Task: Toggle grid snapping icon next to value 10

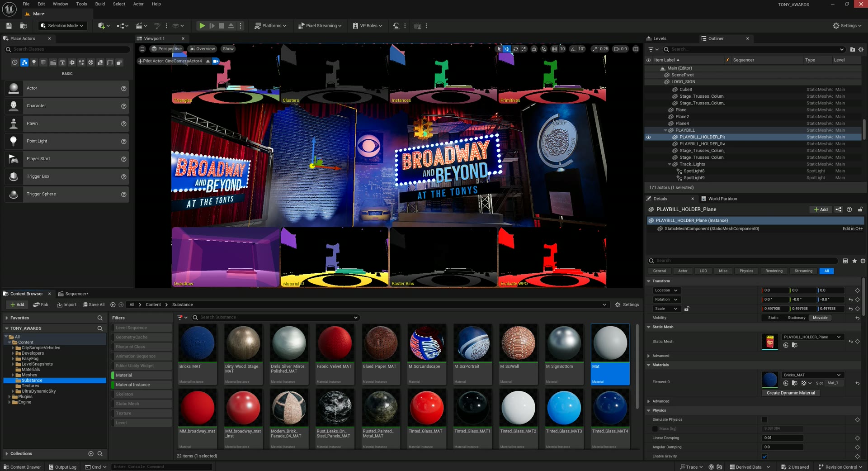Action: [x=554, y=49]
